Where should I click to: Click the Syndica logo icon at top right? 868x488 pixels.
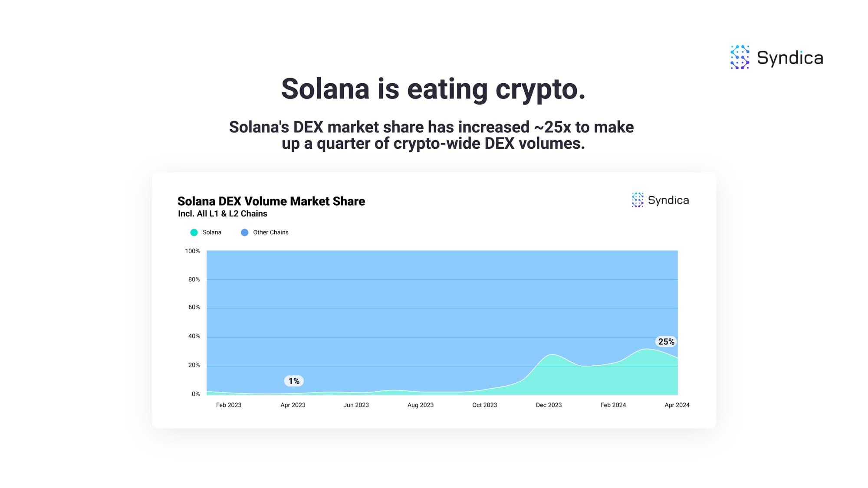pyautogui.click(x=740, y=57)
